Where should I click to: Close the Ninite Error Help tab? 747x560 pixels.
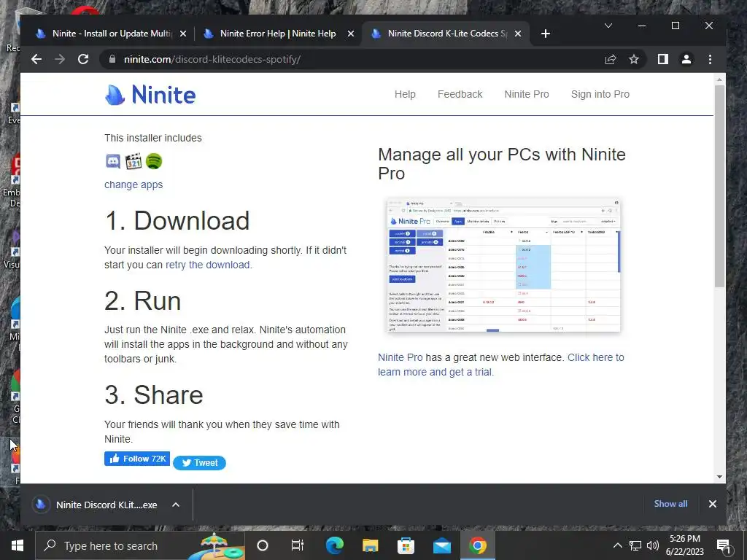[351, 34]
